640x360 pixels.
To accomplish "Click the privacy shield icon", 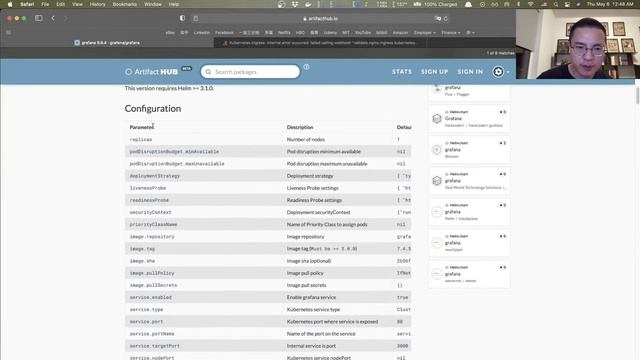I will click(182, 18).
